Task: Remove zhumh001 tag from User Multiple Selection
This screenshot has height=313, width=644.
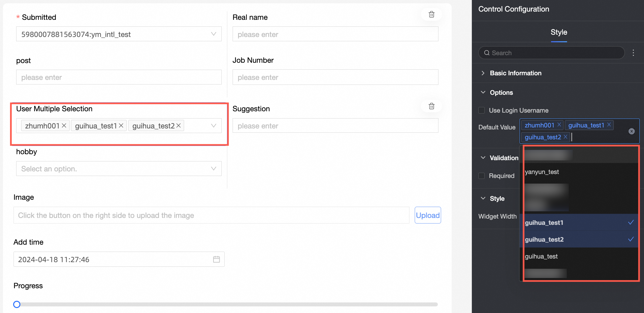Action: click(64, 126)
